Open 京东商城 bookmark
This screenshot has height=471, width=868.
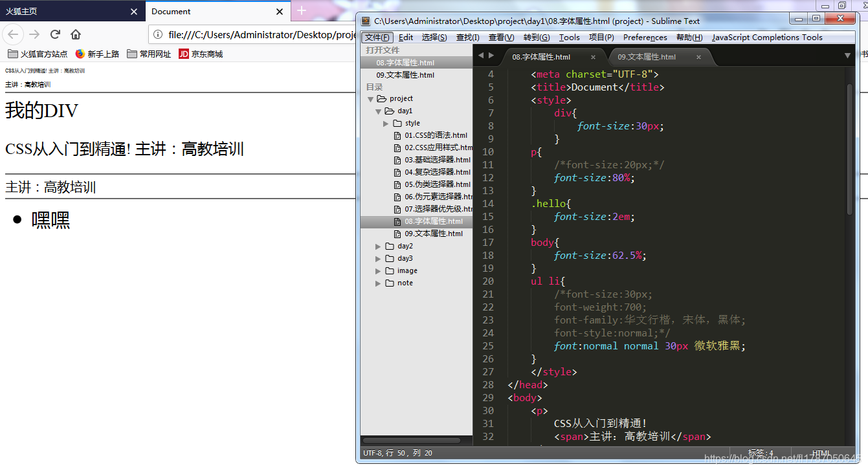click(201, 54)
